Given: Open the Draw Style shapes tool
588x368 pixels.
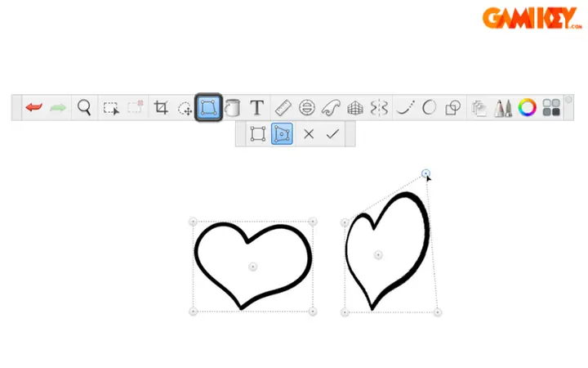Looking at the screenshot, I should tap(452, 108).
